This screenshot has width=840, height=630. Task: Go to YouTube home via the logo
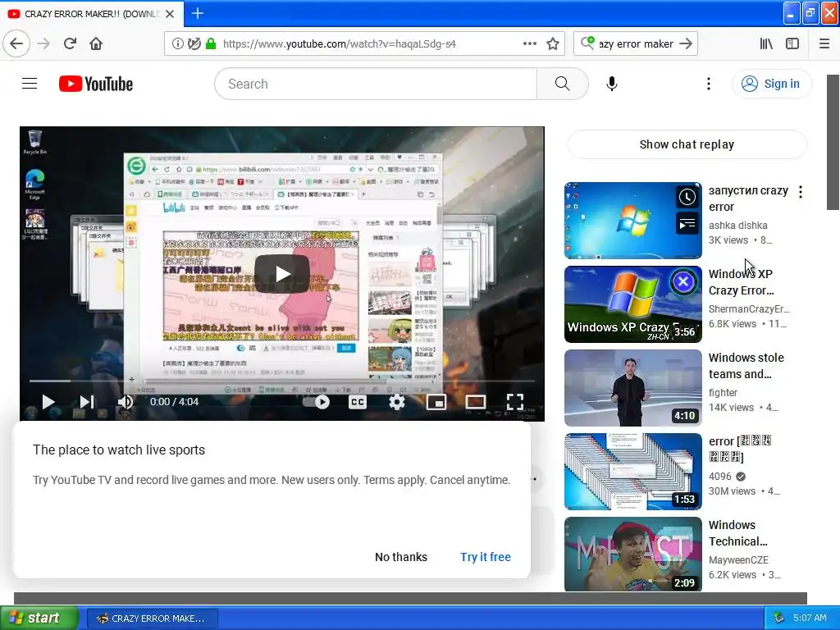[96, 84]
